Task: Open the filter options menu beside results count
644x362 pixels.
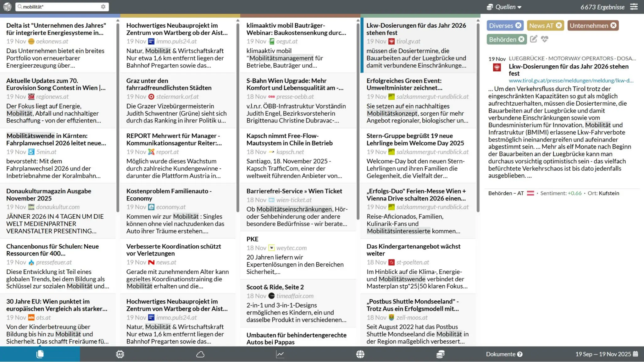Action: (x=634, y=7)
